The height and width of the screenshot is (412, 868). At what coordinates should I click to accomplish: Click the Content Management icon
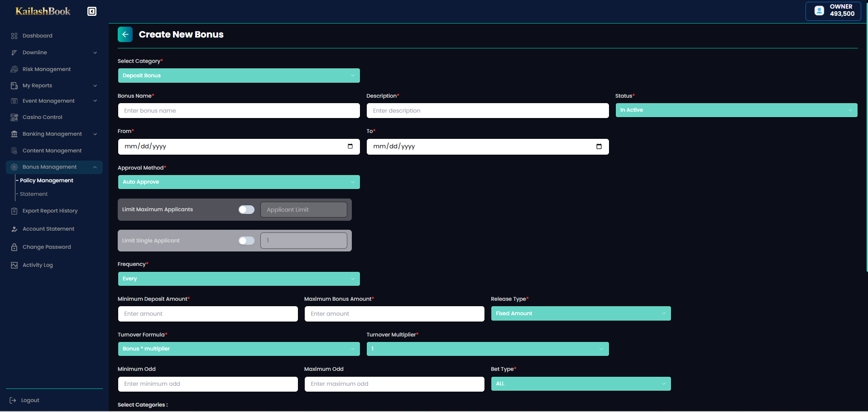click(x=14, y=151)
